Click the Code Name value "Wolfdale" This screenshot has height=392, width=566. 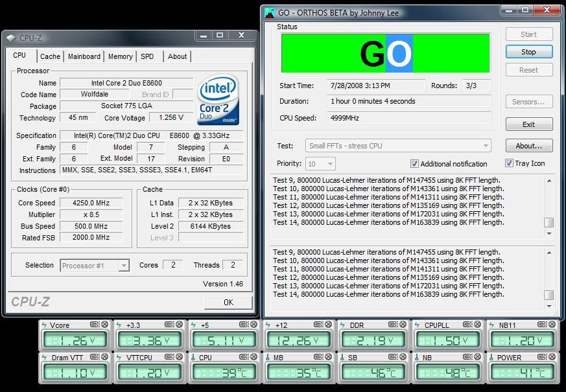94,94
